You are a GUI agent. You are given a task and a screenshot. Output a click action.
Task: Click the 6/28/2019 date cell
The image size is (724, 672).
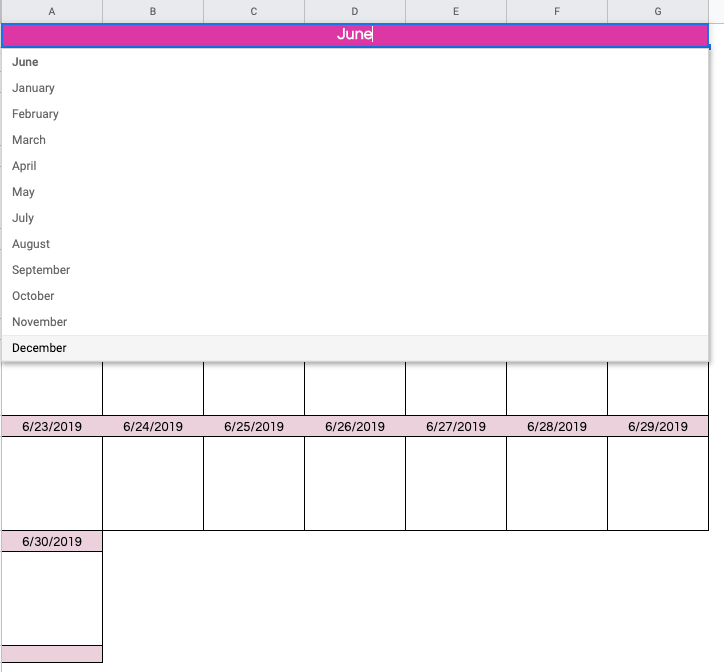click(x=557, y=426)
